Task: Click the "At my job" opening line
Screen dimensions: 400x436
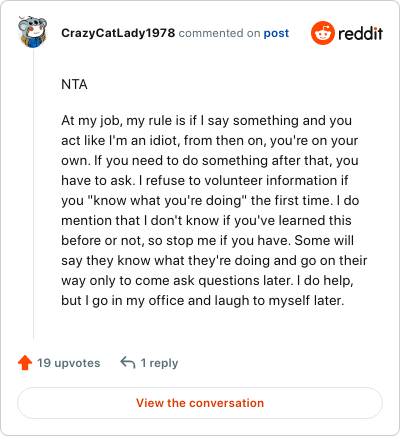Action: [x=206, y=121]
